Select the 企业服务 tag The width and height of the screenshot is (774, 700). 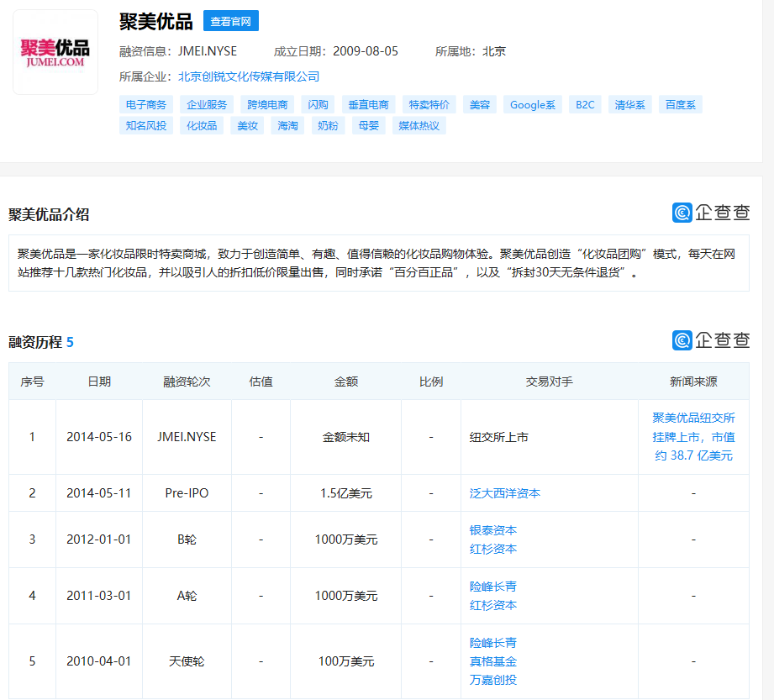tap(207, 105)
